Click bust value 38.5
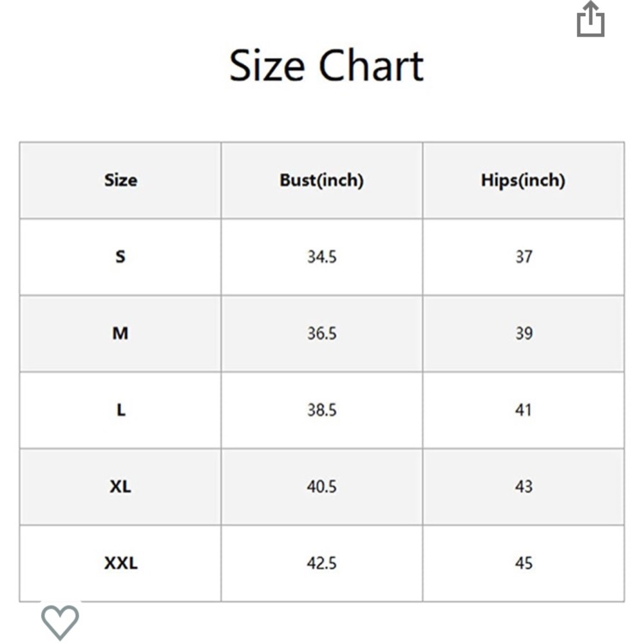 click(x=321, y=410)
